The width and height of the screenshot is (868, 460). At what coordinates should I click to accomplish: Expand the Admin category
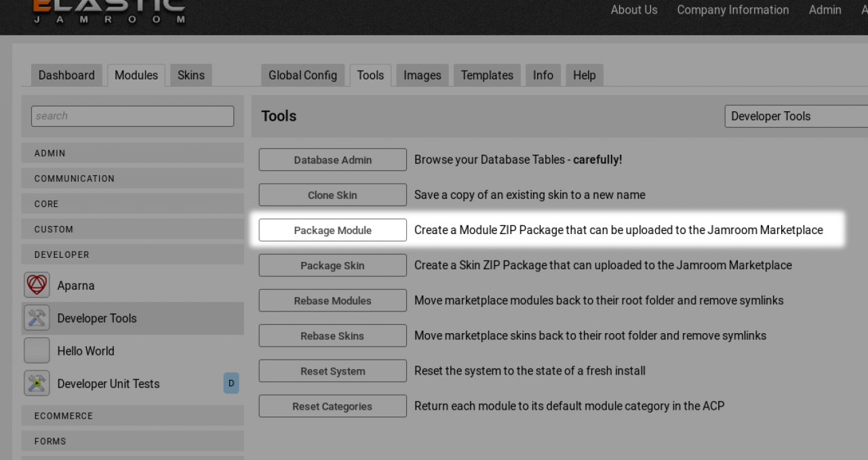pos(132,153)
